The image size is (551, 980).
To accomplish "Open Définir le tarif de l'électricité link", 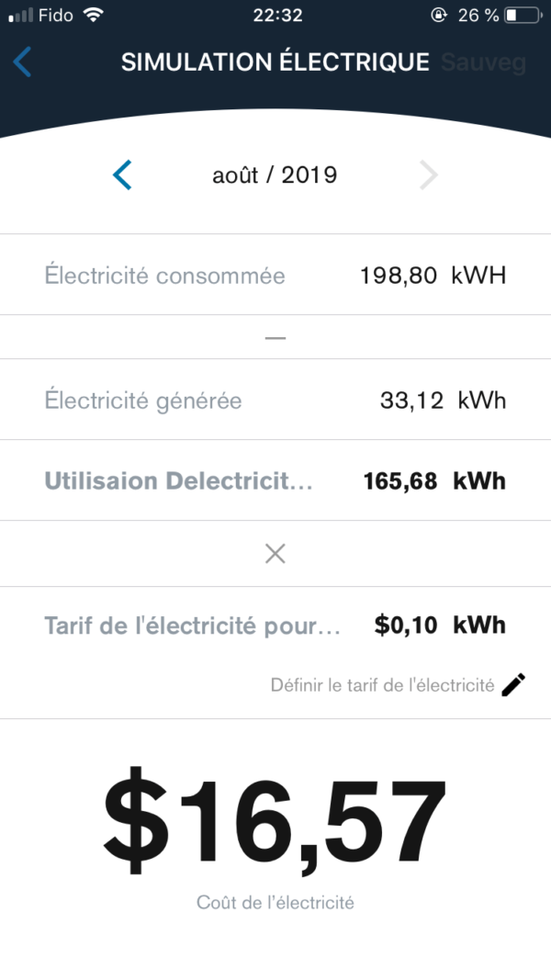I will pyautogui.click(x=382, y=685).
